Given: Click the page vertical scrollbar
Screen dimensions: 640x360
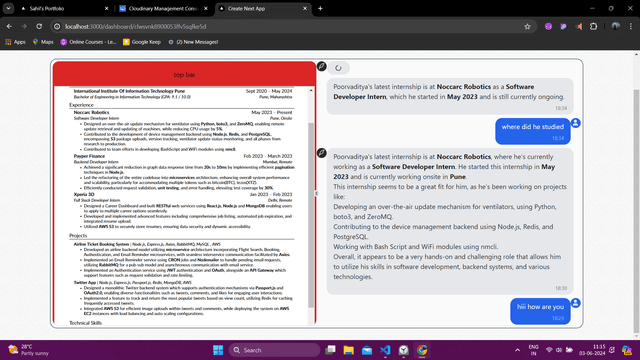Looking at the screenshot, I should pos(636,210).
